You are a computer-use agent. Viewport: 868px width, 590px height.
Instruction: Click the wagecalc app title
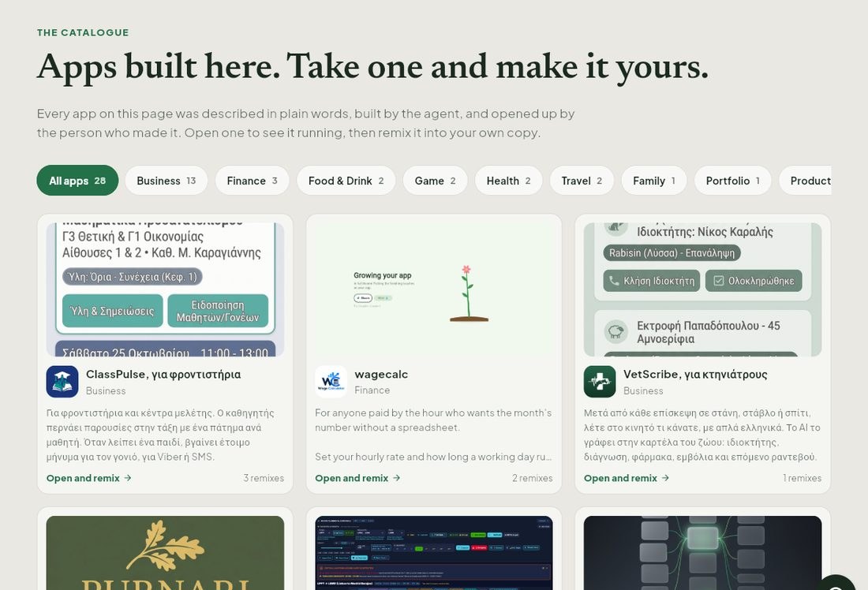click(x=381, y=374)
